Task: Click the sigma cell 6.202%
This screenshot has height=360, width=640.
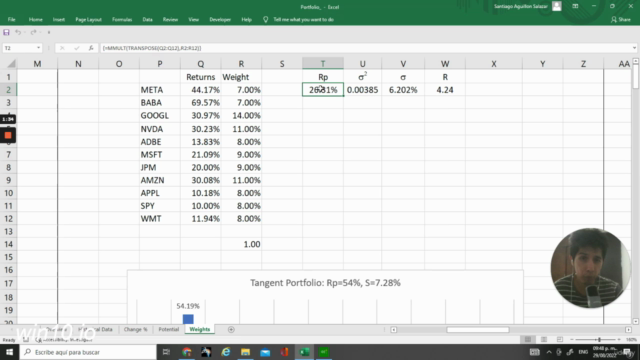Action: [x=403, y=90]
